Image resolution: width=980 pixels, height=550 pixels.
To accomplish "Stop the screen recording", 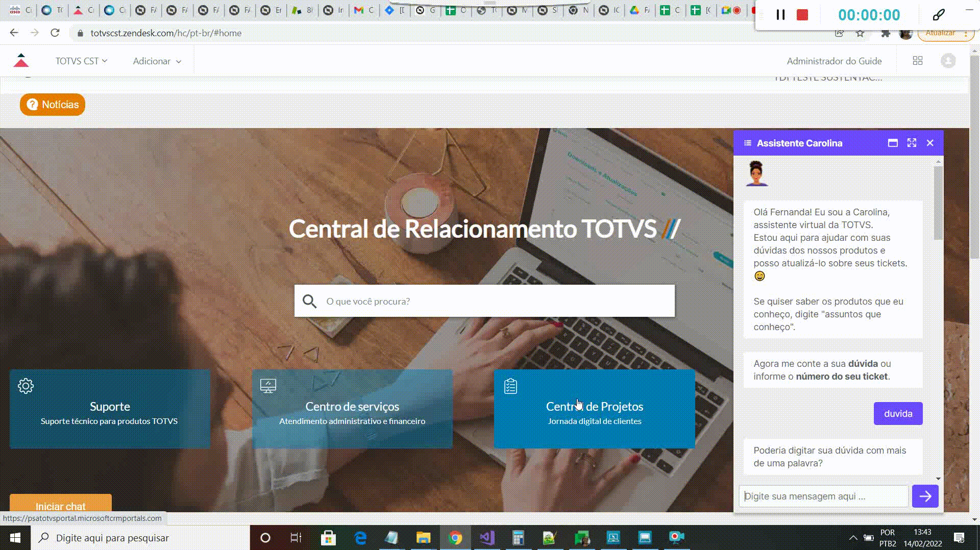I will [x=802, y=15].
